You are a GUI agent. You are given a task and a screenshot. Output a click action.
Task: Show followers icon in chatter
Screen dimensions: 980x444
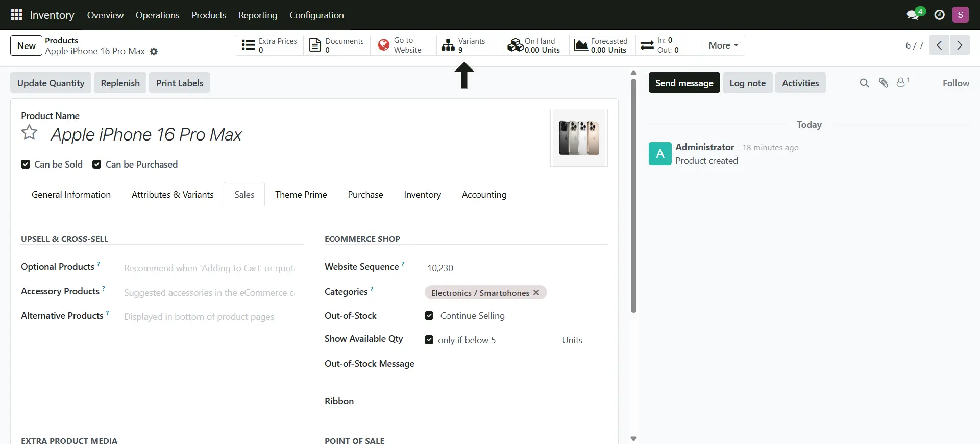tap(902, 82)
